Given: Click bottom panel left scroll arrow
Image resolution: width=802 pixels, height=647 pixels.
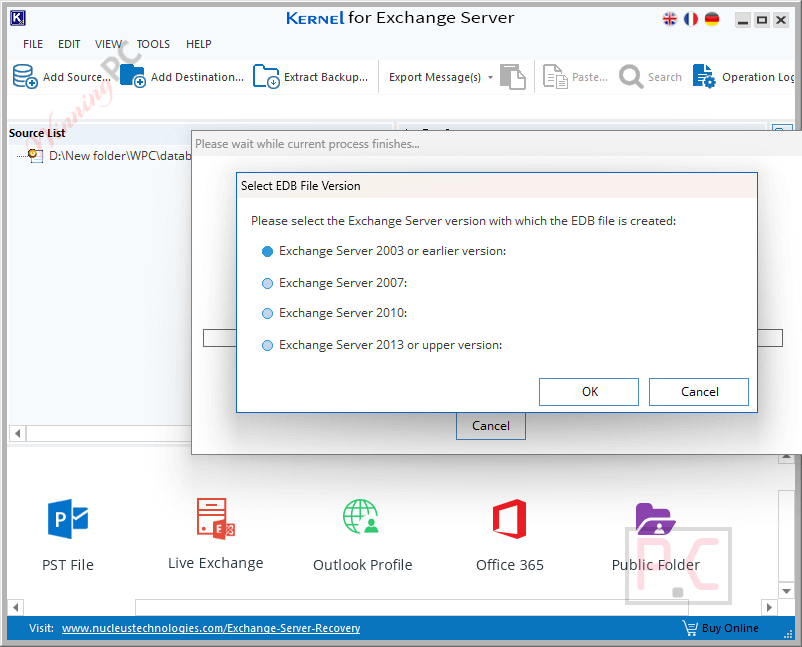Looking at the screenshot, I should pos(15,607).
